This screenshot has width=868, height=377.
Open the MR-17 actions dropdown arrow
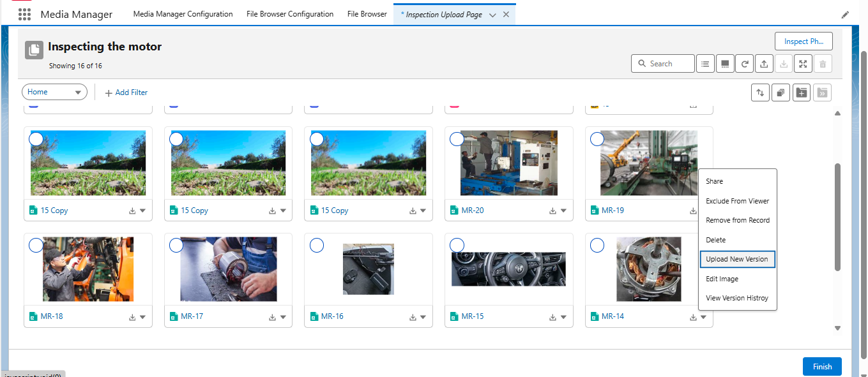pos(283,316)
